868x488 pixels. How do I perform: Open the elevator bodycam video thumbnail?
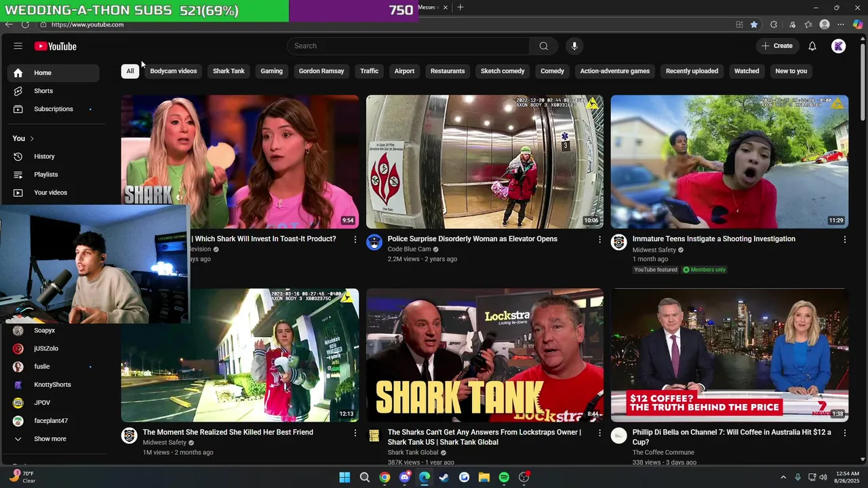tap(485, 161)
